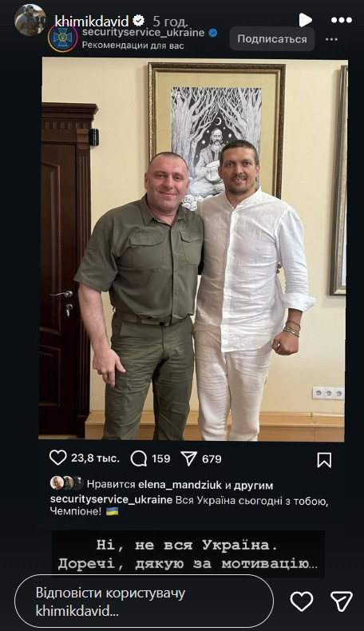Like the post with heart icon showing 23,8 тыс.
364x631 pixels.
58,458
